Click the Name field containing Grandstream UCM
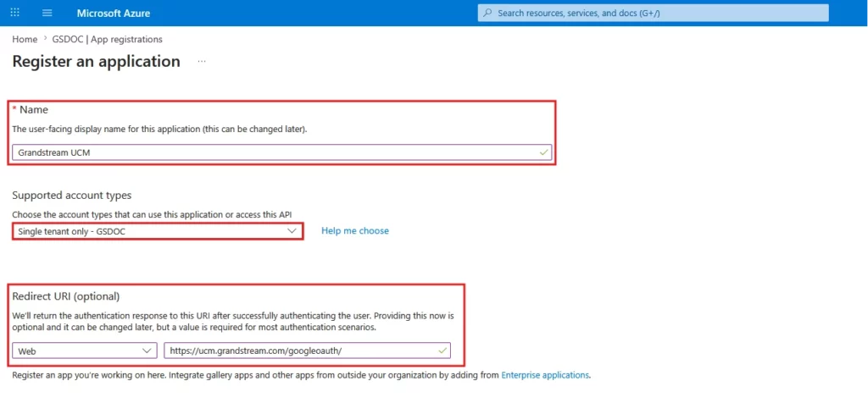The image size is (868, 403). [x=281, y=152]
